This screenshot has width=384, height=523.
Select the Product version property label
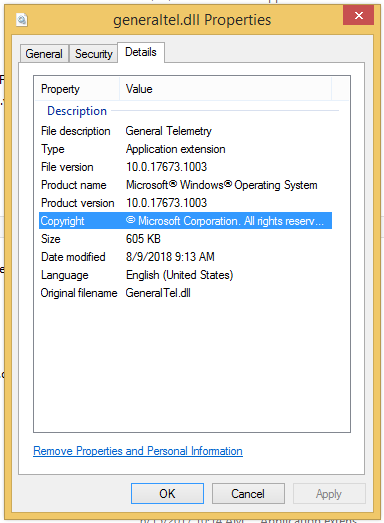pyautogui.click(x=77, y=203)
